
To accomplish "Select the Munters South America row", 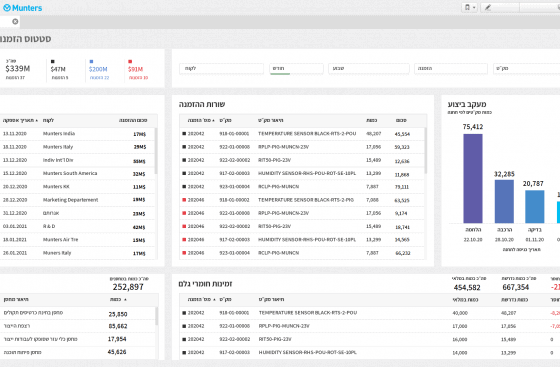I will pyautogui.click(x=78, y=173).
